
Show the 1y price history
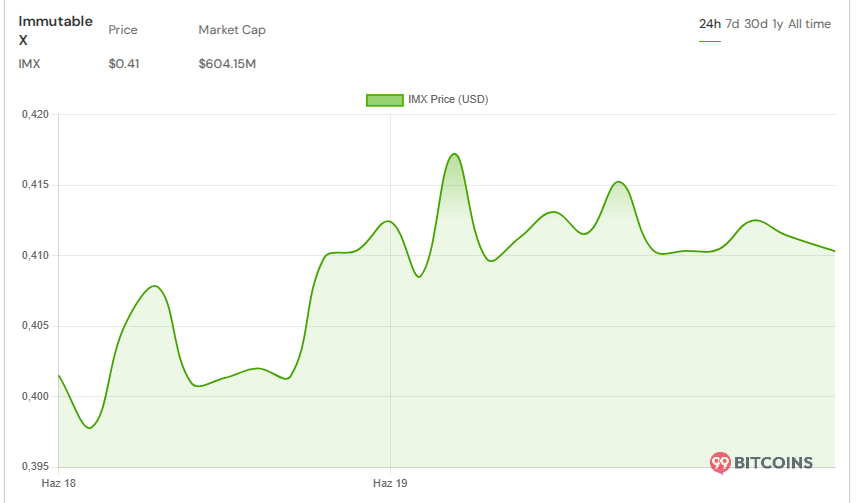(x=777, y=24)
